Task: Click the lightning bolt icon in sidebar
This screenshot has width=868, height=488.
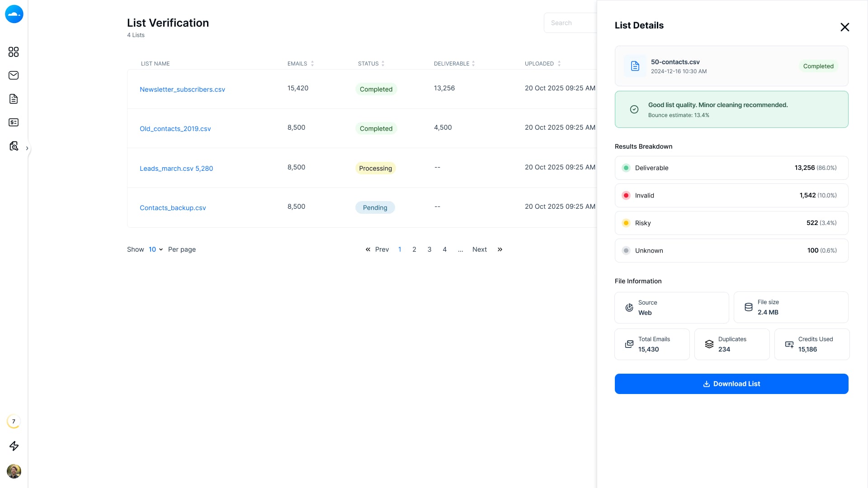Action: tap(14, 446)
